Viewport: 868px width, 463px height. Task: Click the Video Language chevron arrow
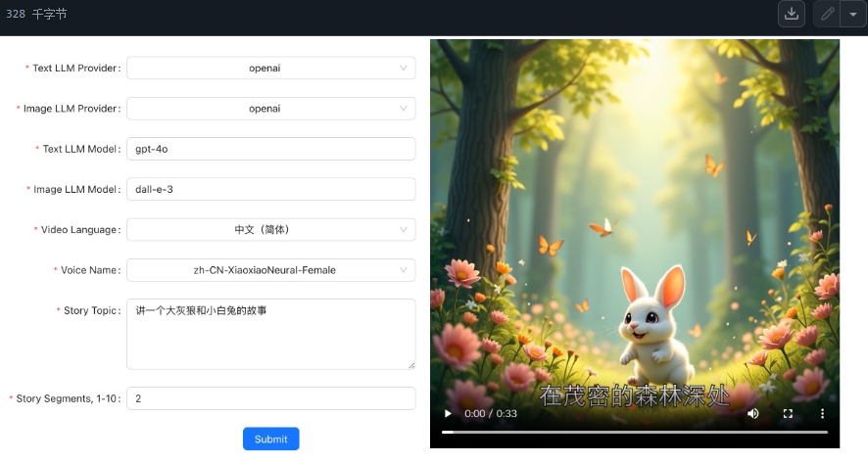coord(403,230)
